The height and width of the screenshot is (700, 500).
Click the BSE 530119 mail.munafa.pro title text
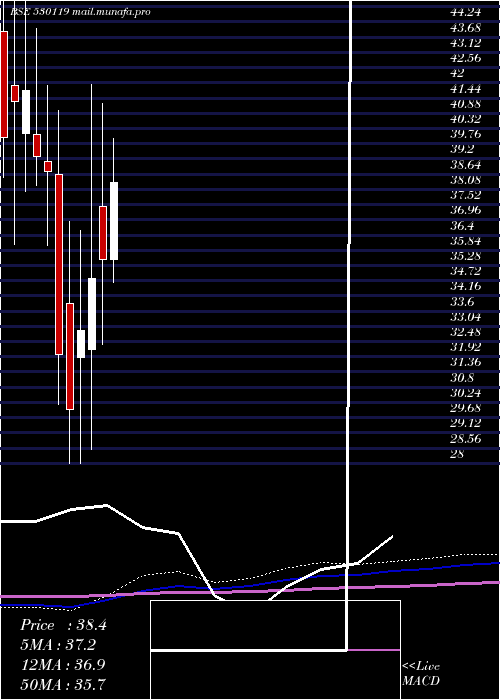tap(80, 12)
